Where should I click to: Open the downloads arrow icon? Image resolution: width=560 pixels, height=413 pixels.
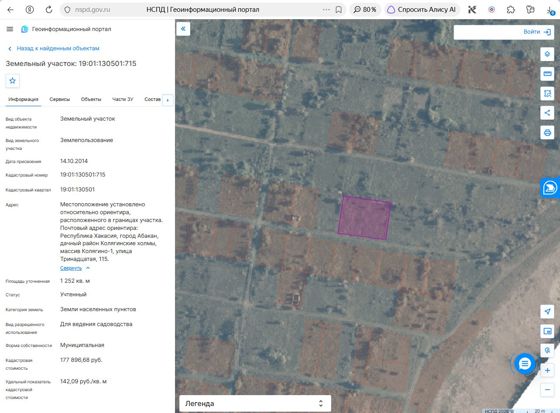[550, 10]
